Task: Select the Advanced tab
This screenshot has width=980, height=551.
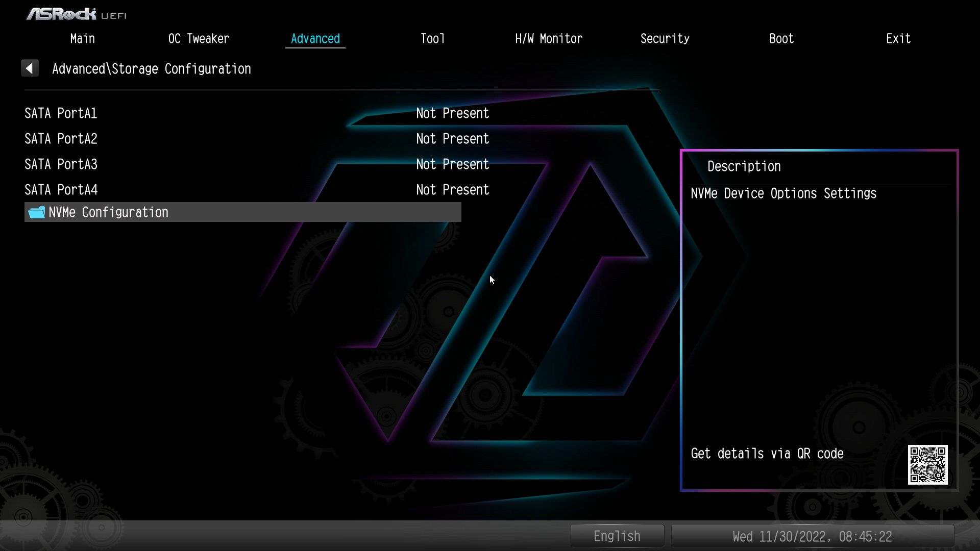Action: pos(315,39)
